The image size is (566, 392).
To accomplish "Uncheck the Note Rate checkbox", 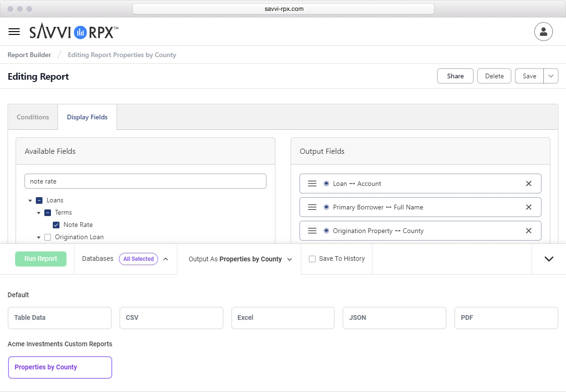I will (x=56, y=225).
